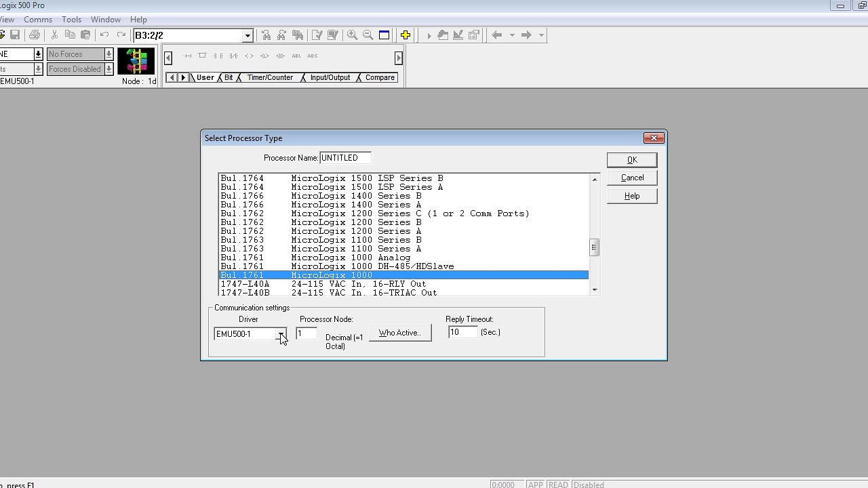Click the second binoculars Find Next icon
868x488 pixels.
[281, 35]
